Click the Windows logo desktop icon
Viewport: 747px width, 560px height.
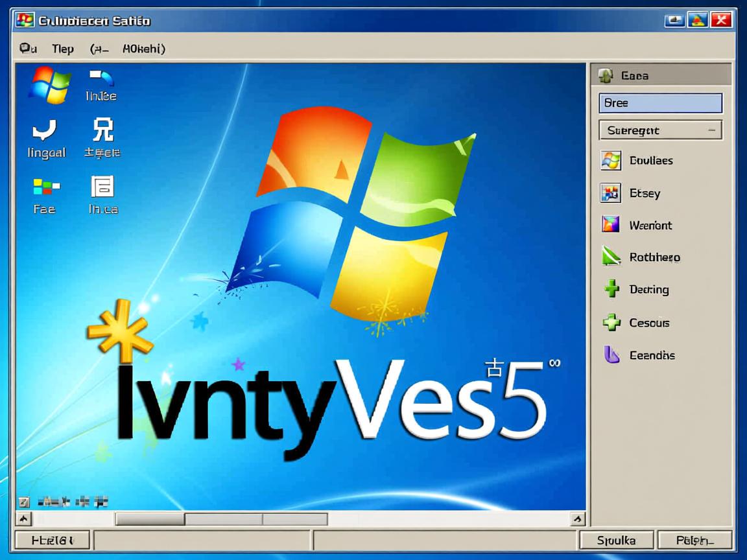49,84
